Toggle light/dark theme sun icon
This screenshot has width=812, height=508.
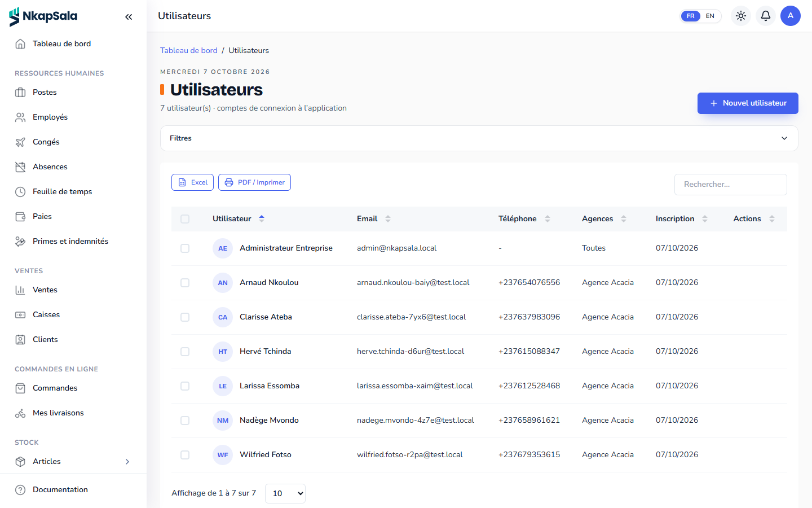pyautogui.click(x=741, y=16)
